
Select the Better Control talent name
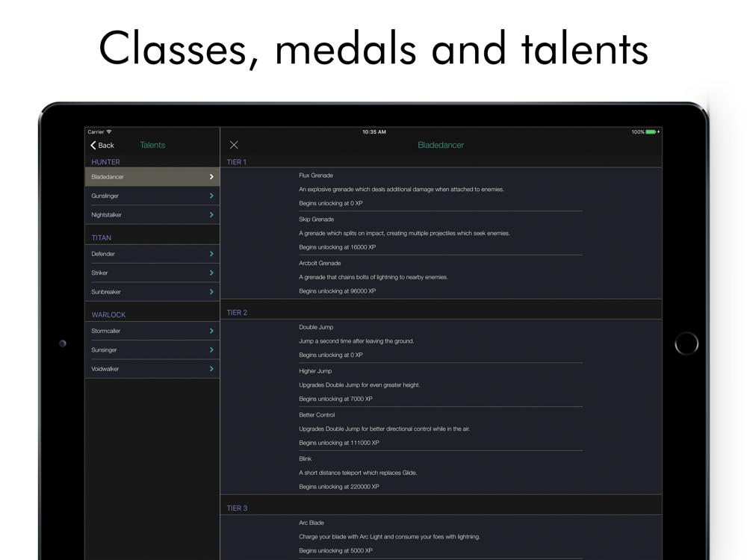317,414
